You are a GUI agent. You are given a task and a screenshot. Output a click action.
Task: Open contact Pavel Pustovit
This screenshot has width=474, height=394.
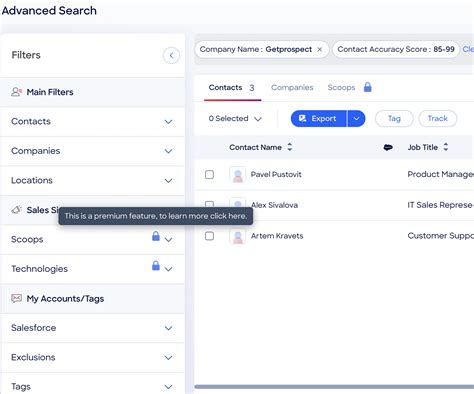click(x=276, y=174)
